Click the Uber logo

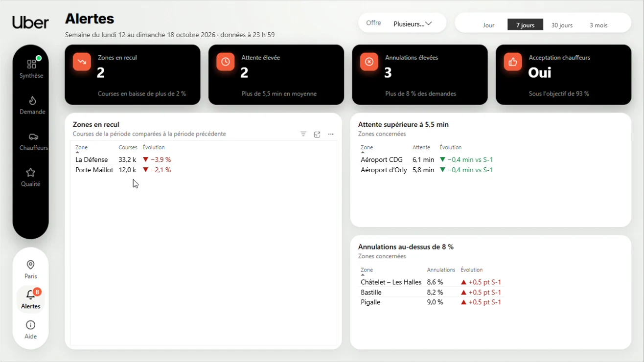[30, 23]
